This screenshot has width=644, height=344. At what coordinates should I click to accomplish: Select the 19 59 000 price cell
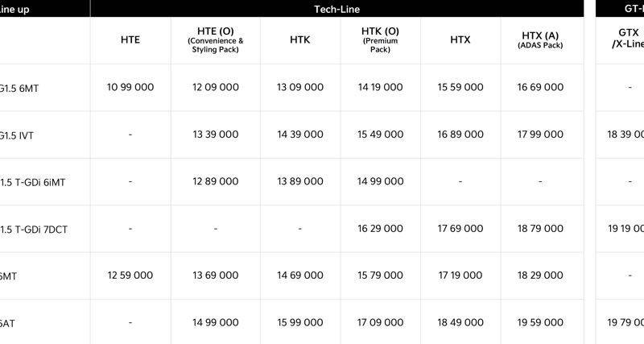[539, 322]
